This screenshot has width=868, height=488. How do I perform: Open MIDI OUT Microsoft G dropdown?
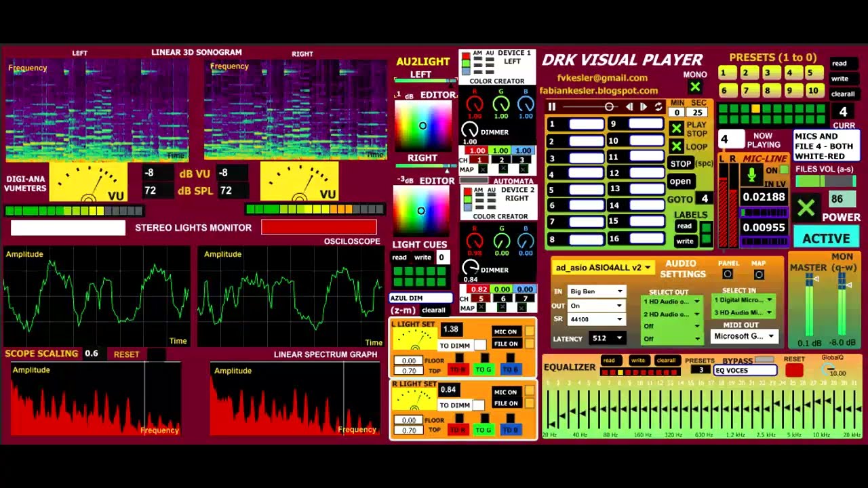pyautogui.click(x=743, y=336)
